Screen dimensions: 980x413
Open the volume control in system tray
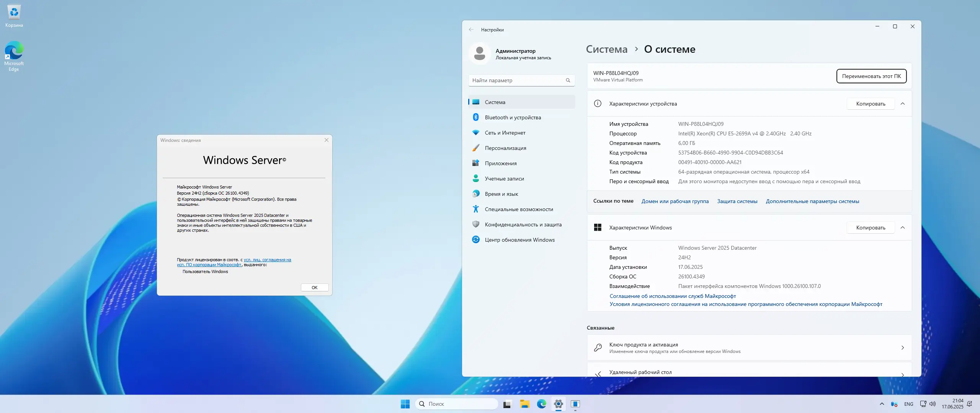tap(932, 403)
